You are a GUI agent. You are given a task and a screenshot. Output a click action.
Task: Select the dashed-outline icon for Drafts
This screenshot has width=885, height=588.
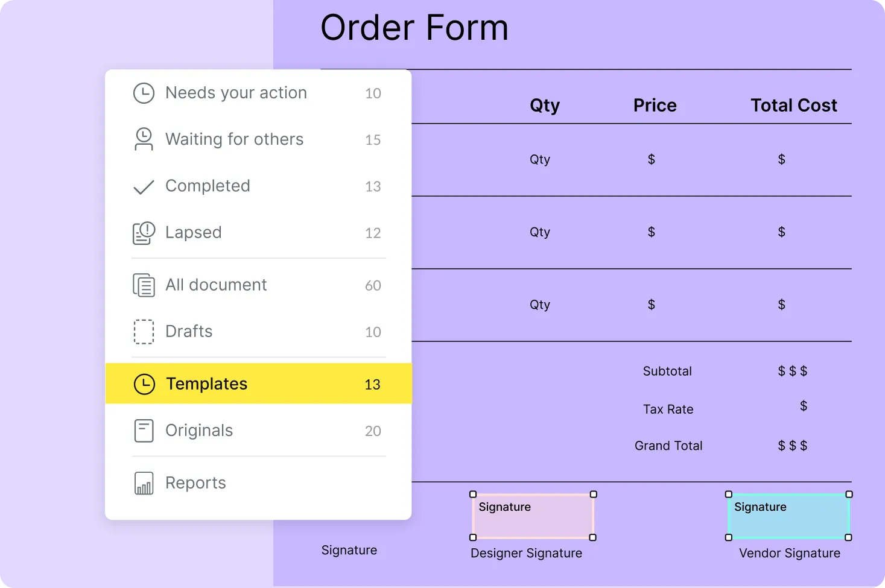144,331
